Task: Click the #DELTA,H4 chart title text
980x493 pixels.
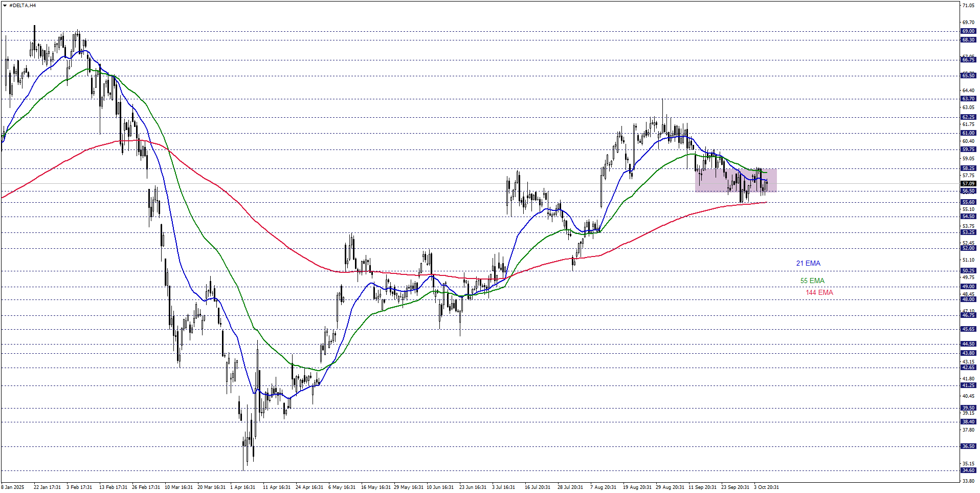Action: click(23, 6)
